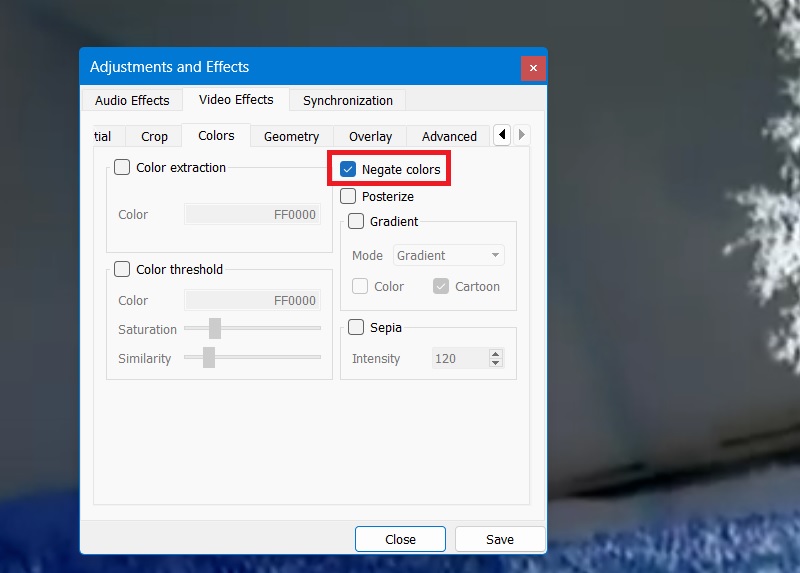Click the left tab scroll arrow
Image resolution: width=800 pixels, height=573 pixels.
(x=502, y=135)
